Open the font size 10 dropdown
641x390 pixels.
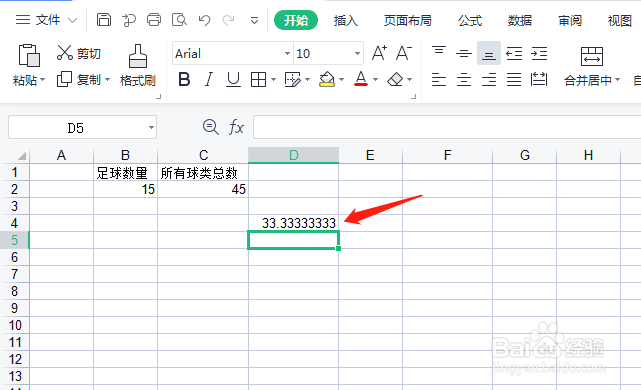pos(357,54)
